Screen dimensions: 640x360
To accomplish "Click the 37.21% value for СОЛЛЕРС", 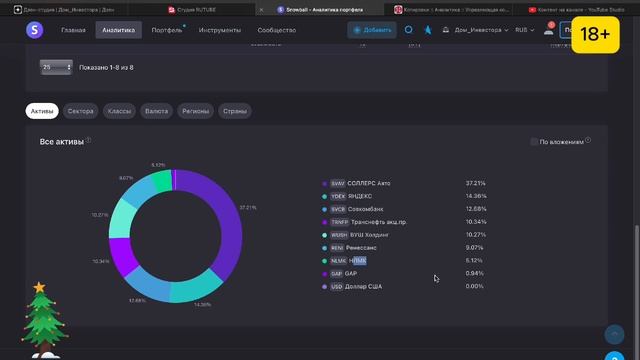I will 476,183.
